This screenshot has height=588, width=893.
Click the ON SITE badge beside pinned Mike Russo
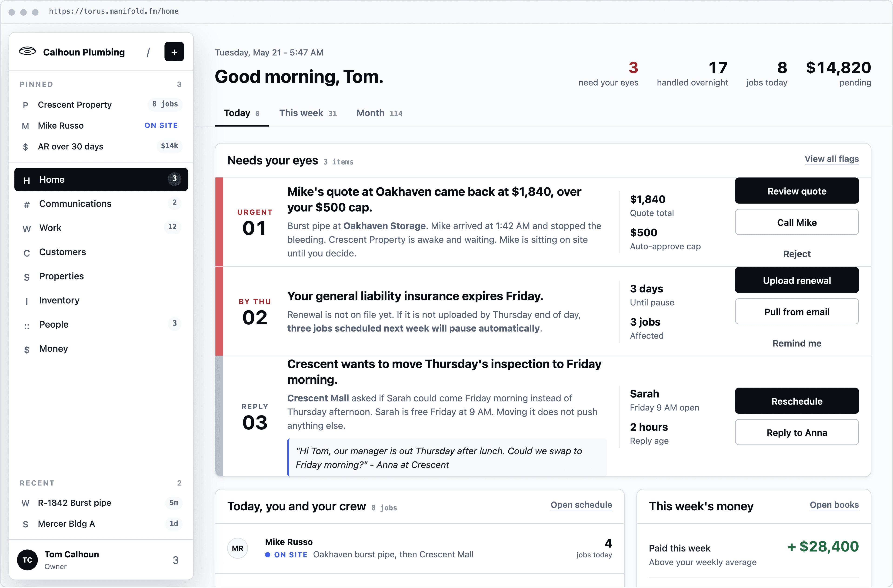click(161, 125)
